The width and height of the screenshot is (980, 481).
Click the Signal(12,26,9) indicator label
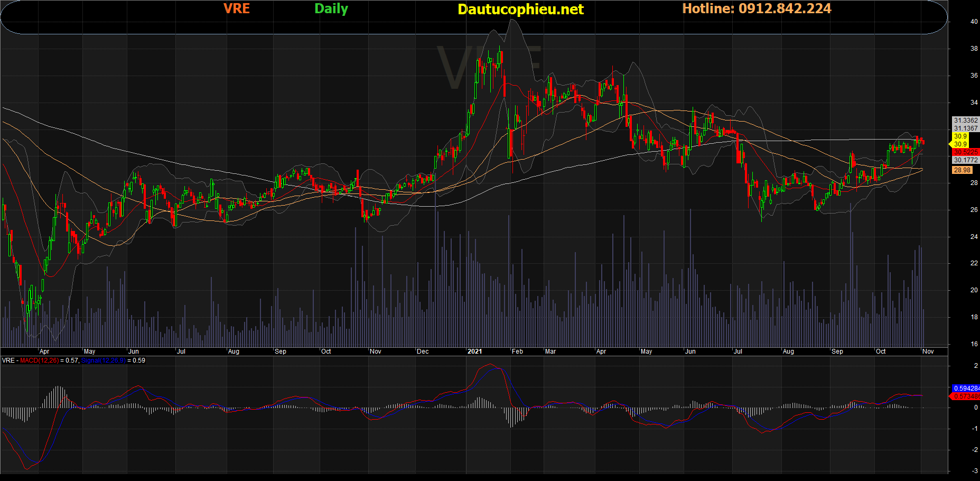coord(104,360)
